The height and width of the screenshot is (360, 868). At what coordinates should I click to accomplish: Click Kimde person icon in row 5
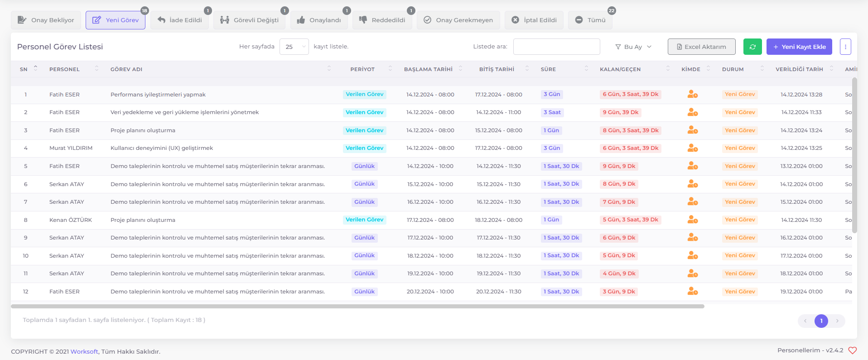click(x=692, y=166)
